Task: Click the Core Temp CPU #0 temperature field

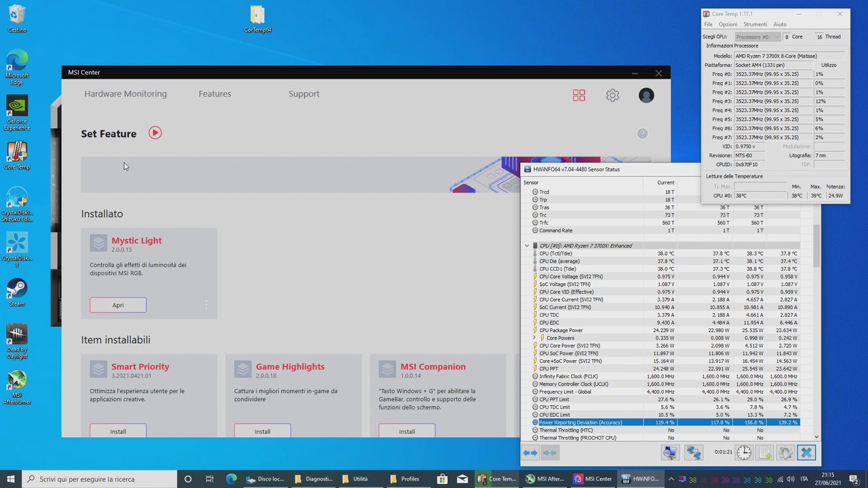Action: tap(759, 196)
